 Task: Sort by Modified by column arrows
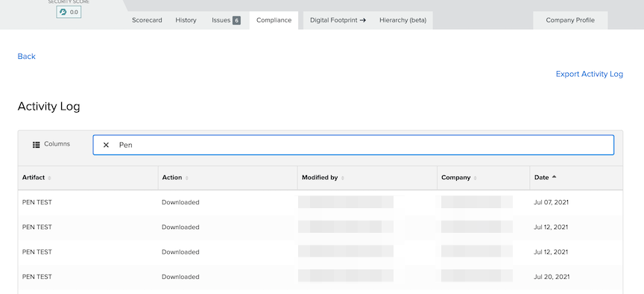pyautogui.click(x=343, y=178)
